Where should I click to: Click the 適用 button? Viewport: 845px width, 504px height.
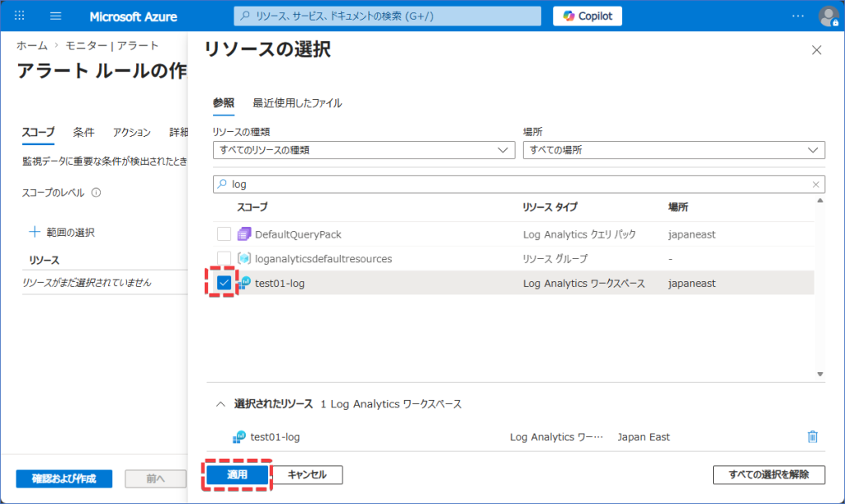[237, 475]
